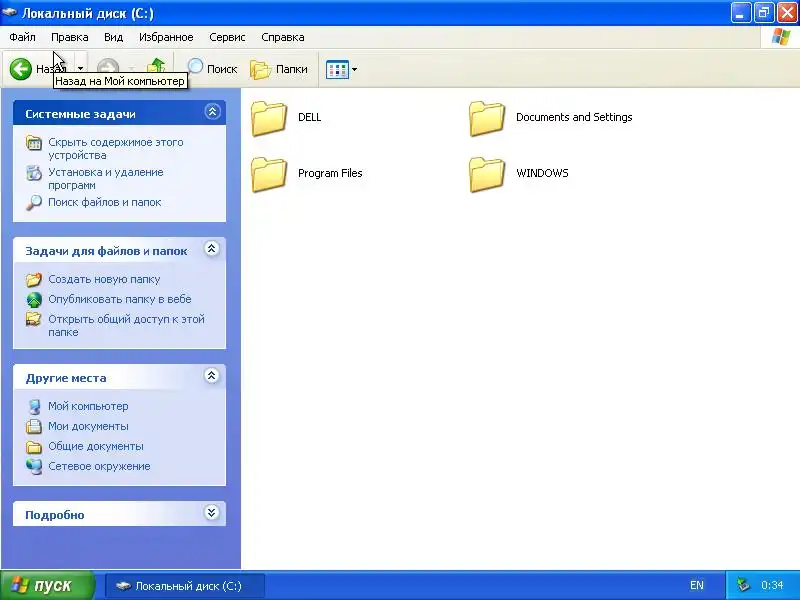This screenshot has width=800, height=600.
Task: Click the globe icon beside Опубликовать папку
Action: click(x=34, y=299)
